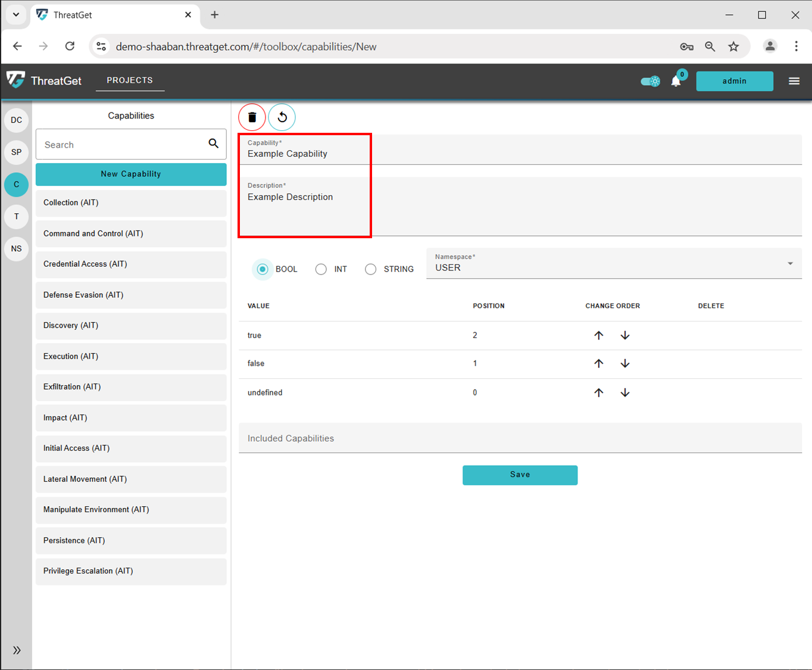Click the New Capability button
Screen dimensions: 812x670
(131, 174)
